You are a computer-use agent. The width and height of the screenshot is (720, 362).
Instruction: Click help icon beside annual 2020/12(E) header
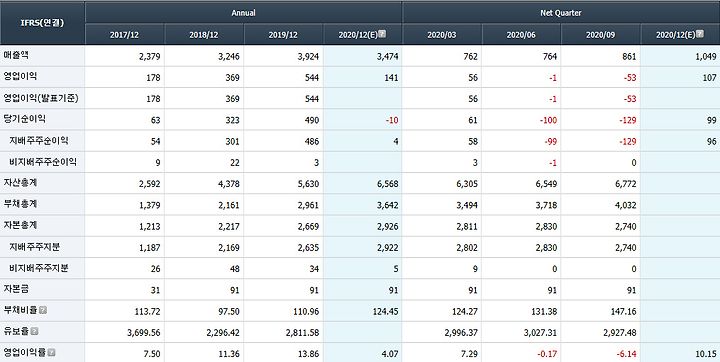coord(382,34)
